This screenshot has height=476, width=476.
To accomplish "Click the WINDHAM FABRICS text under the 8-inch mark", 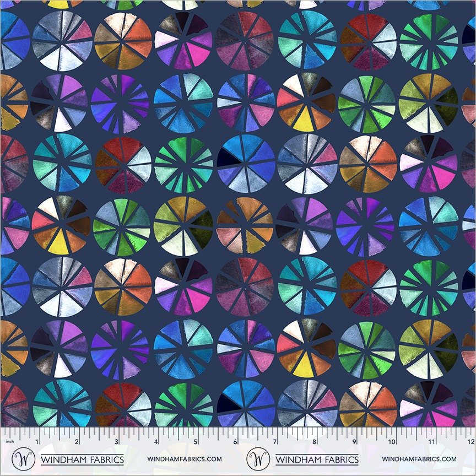I will [317, 459].
